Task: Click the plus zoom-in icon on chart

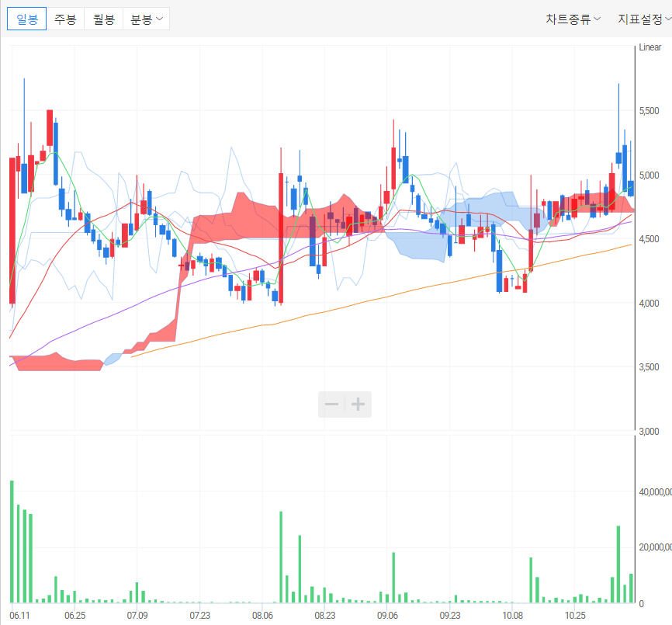Action: pos(359,405)
